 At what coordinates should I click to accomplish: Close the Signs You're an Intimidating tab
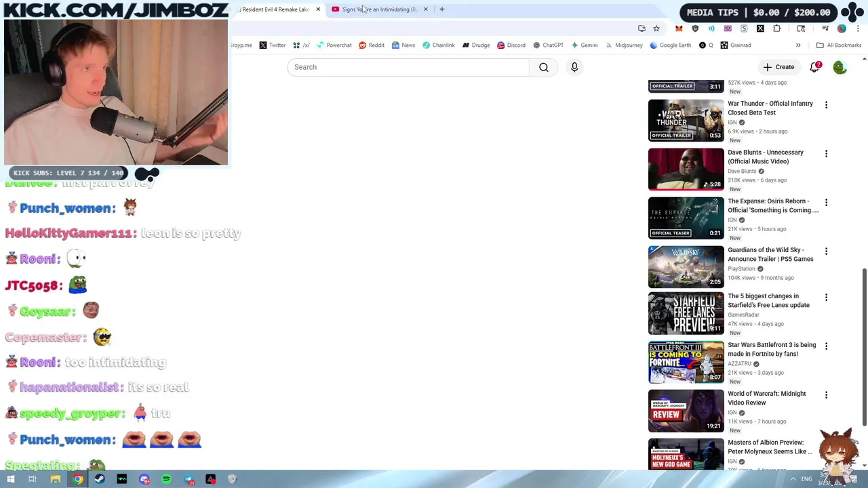click(x=426, y=9)
